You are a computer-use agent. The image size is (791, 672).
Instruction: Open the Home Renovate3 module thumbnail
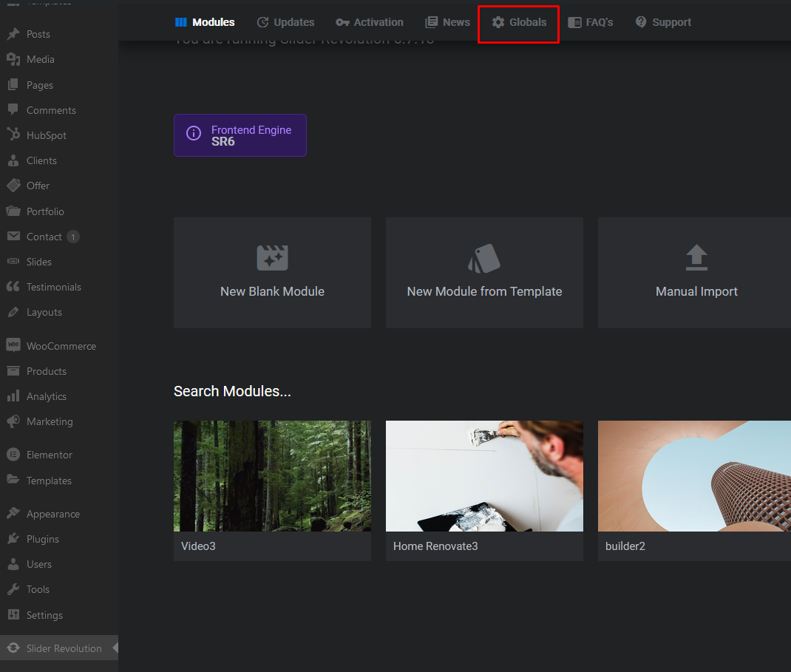[x=484, y=476]
